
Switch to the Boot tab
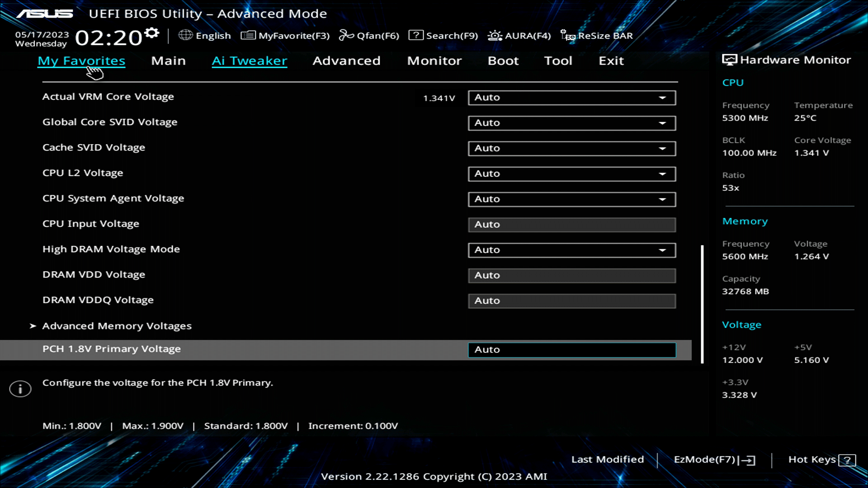(503, 61)
